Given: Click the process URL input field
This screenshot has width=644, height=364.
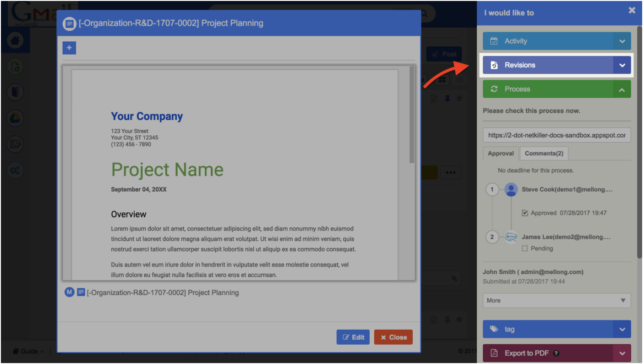Looking at the screenshot, I should tap(557, 135).
